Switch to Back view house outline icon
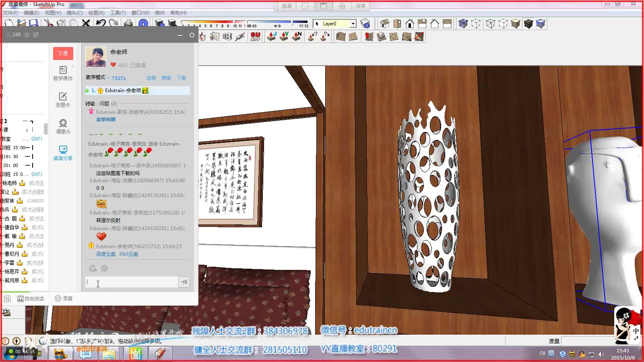Image resolution: width=644 pixels, height=362 pixels. 434,24
